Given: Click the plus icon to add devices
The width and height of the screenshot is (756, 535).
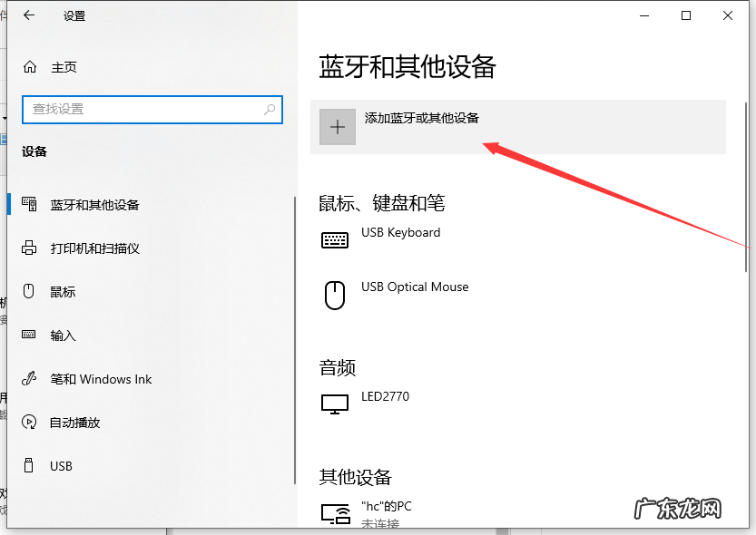Looking at the screenshot, I should pos(337,126).
